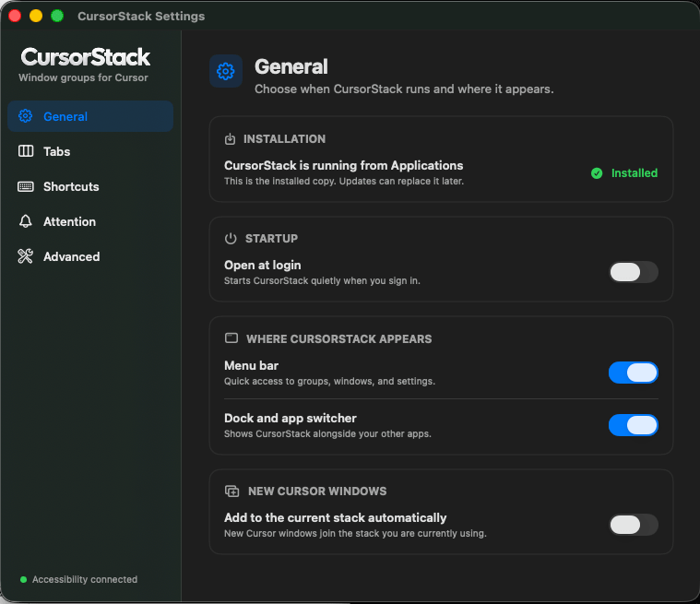Click the Installation section download icon
The image size is (700, 604).
click(230, 139)
